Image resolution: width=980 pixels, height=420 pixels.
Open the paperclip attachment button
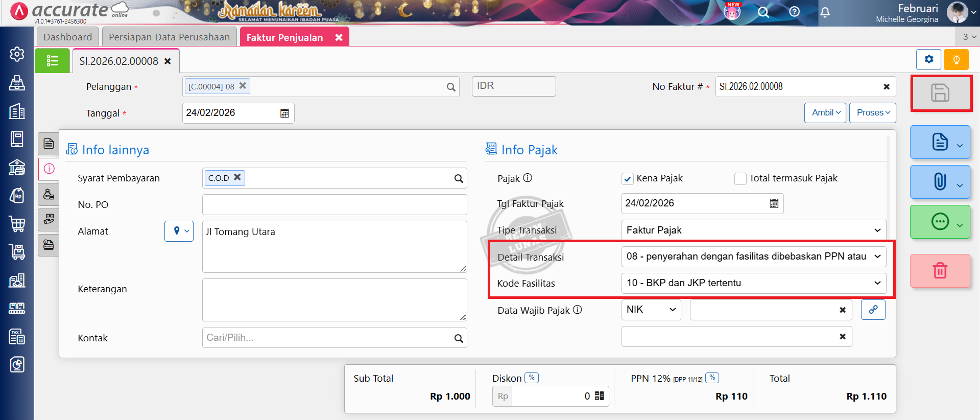[x=940, y=182]
